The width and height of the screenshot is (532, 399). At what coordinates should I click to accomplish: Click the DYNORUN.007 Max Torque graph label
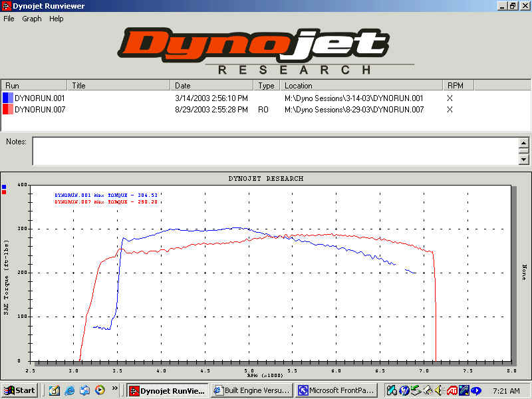pos(106,201)
